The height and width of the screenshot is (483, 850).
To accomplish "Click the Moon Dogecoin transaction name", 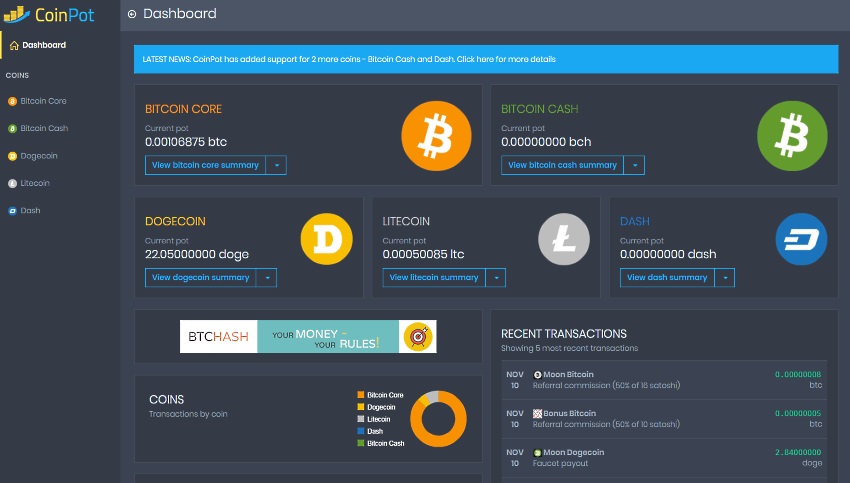I will 574,453.
